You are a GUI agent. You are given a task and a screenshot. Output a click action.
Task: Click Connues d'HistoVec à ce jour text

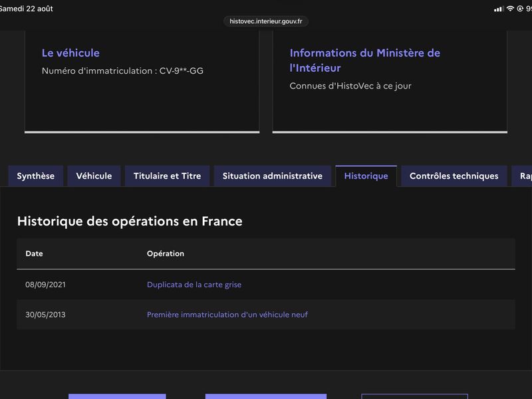(350, 86)
